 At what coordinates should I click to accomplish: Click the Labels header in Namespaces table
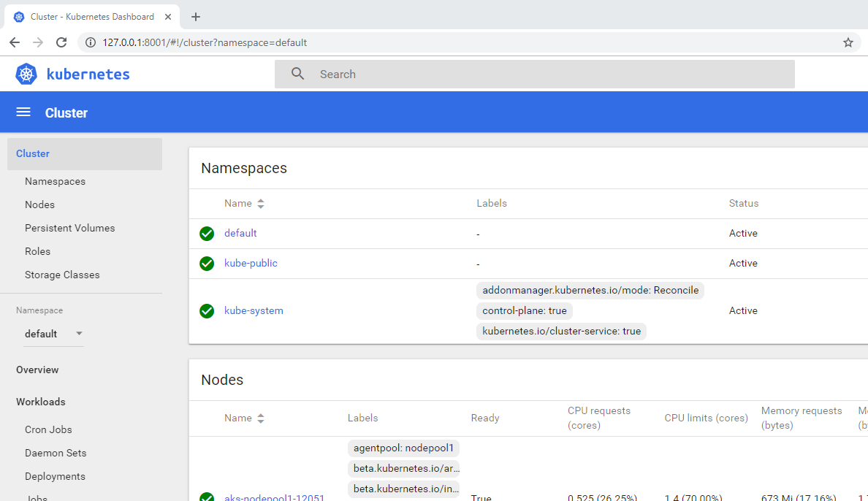[492, 203]
